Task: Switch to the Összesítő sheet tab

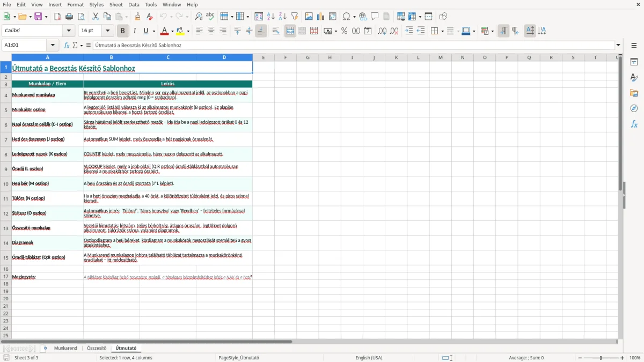Action: click(97, 349)
